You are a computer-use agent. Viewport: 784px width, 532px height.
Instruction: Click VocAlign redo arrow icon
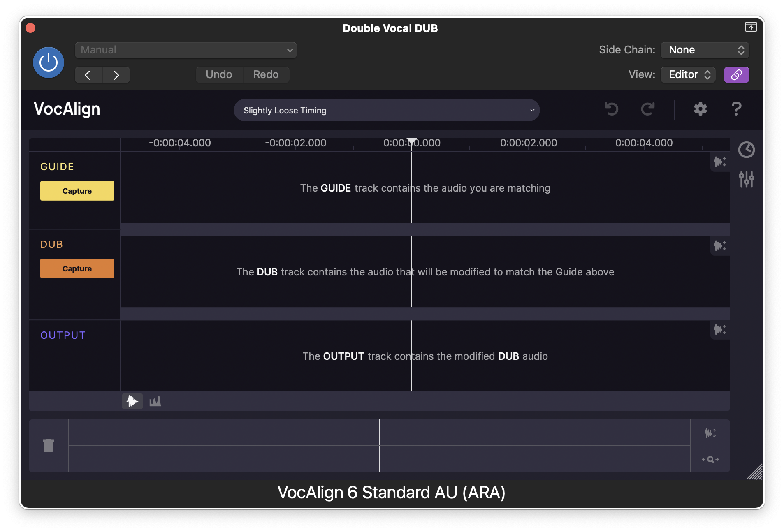coord(647,109)
